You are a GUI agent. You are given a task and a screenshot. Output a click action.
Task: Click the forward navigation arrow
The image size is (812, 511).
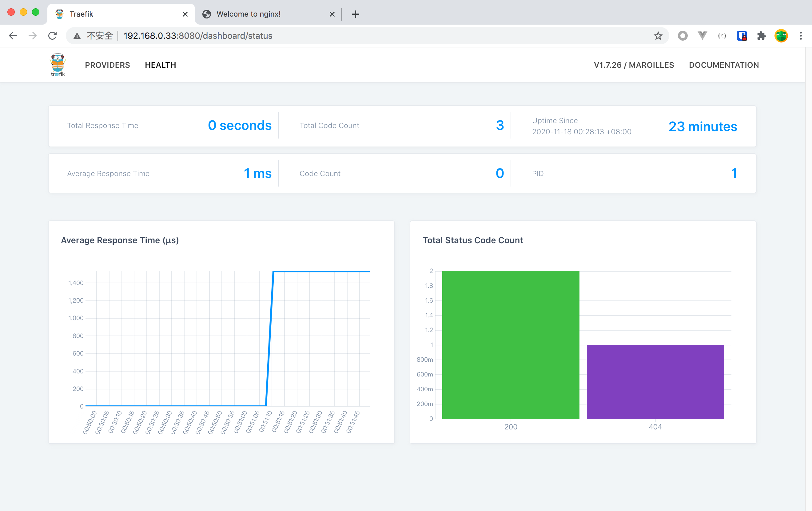pyautogui.click(x=33, y=36)
